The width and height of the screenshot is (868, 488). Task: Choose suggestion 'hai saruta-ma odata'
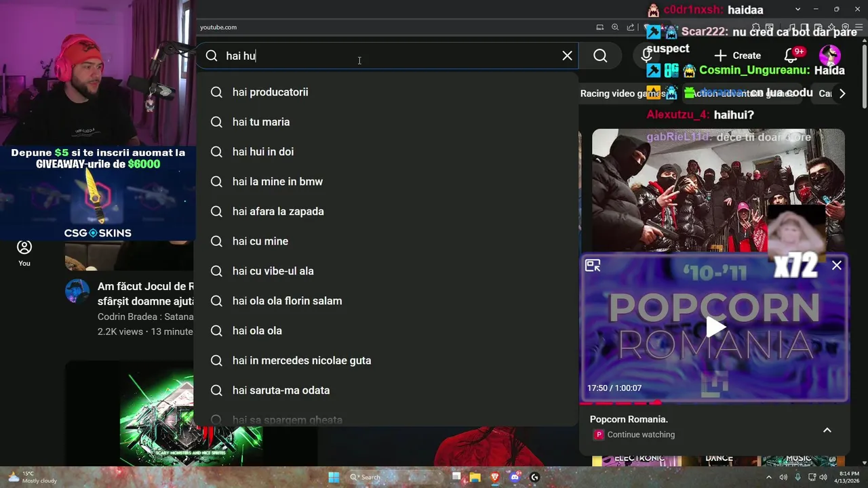[x=387, y=390]
